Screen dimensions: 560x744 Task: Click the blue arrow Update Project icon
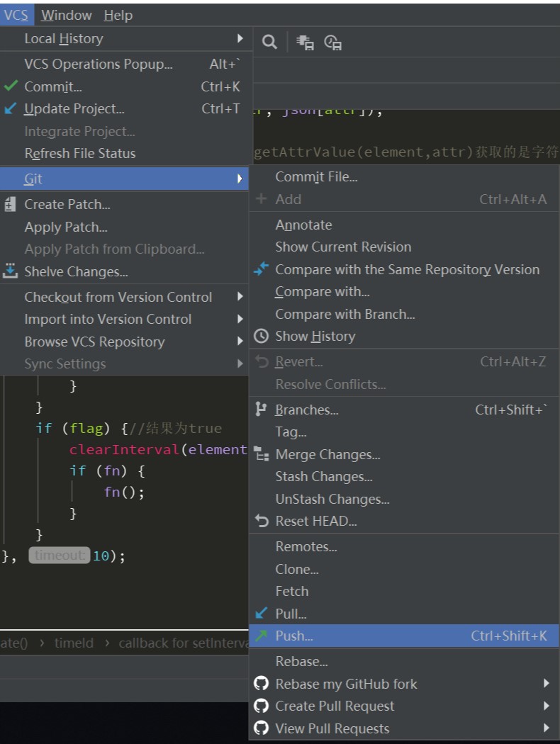(11, 108)
